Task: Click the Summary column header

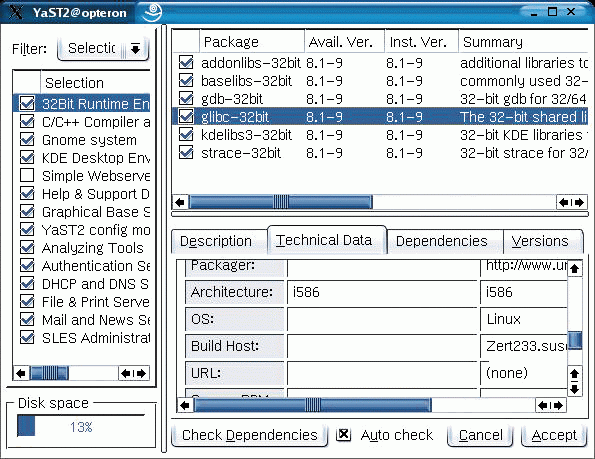Action: pyautogui.click(x=523, y=42)
